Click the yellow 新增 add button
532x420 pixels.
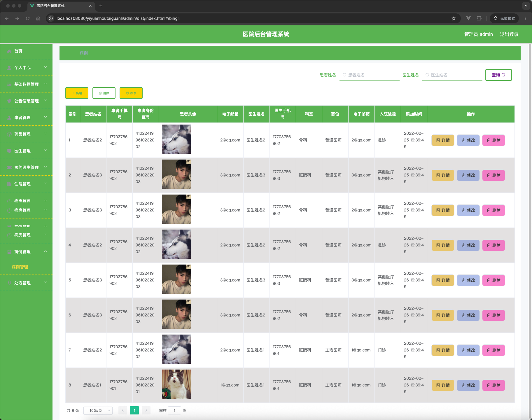[77, 93]
